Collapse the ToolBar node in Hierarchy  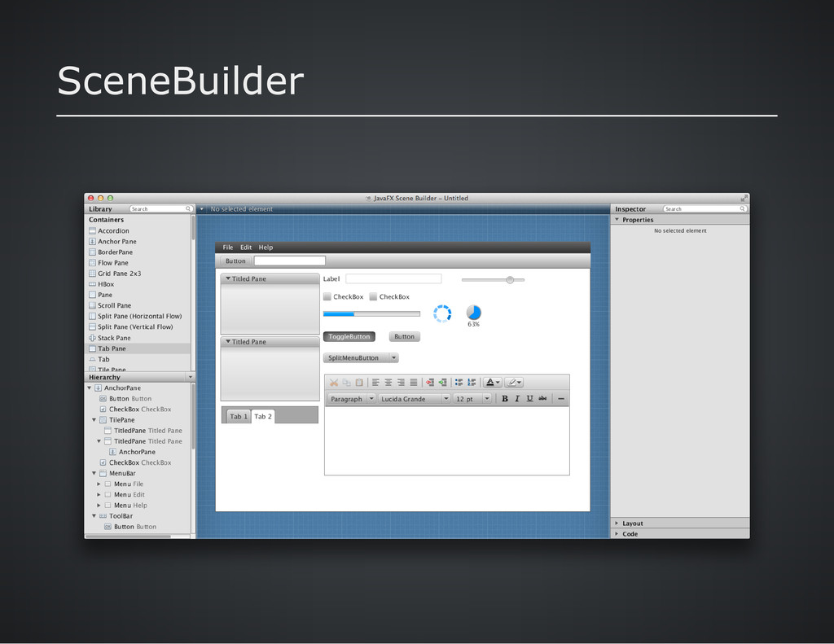tap(94, 516)
